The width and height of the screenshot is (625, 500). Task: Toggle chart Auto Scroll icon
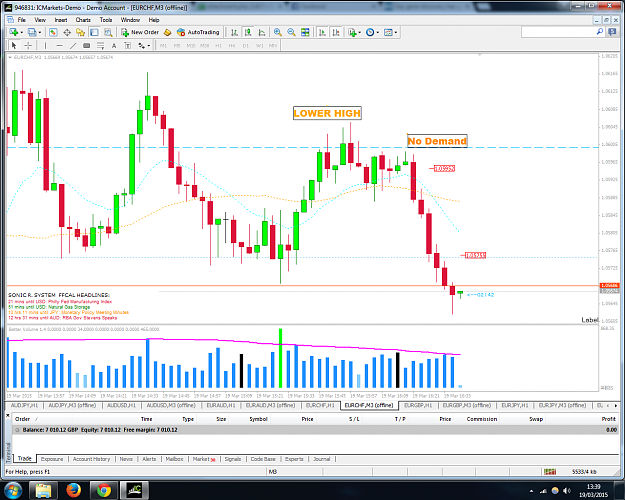pyautogui.click(x=322, y=32)
